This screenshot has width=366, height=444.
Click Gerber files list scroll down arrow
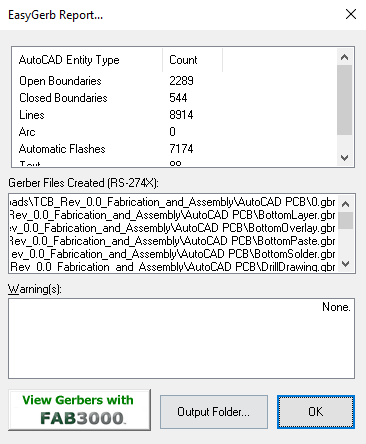[x=346, y=264]
